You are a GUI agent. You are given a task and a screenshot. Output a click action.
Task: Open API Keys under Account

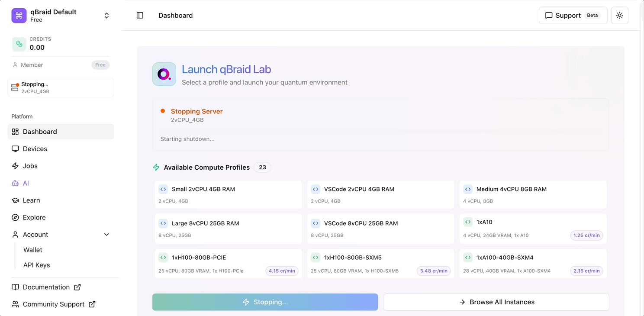(x=37, y=265)
